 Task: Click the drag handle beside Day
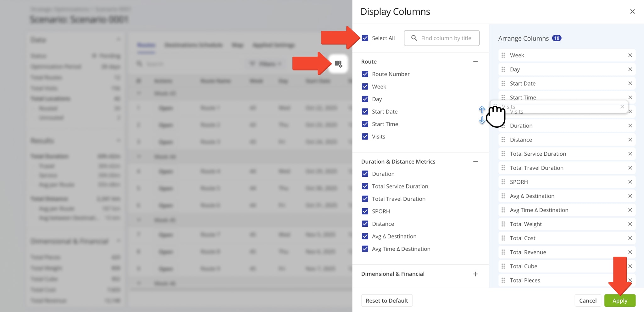[503, 69]
